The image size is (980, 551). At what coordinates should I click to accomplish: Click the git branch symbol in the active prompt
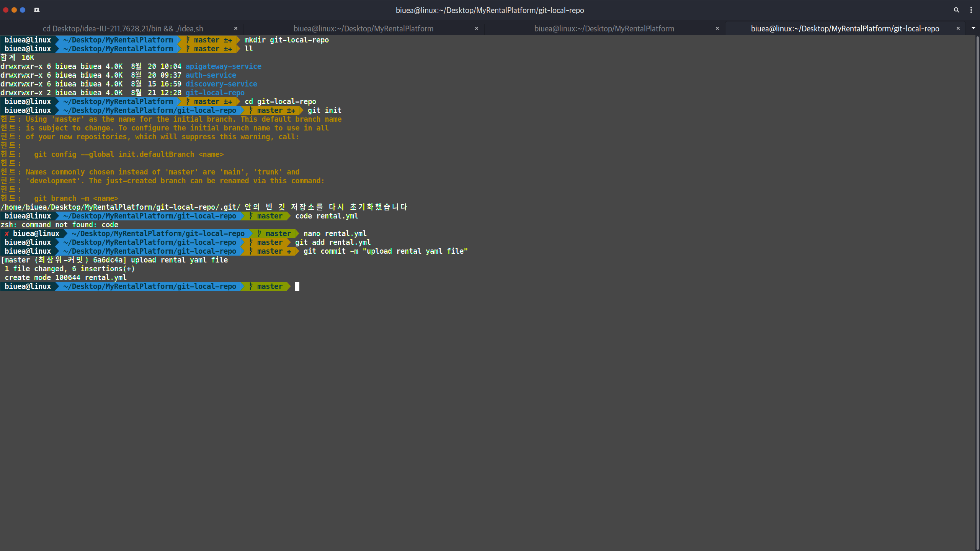tap(251, 286)
